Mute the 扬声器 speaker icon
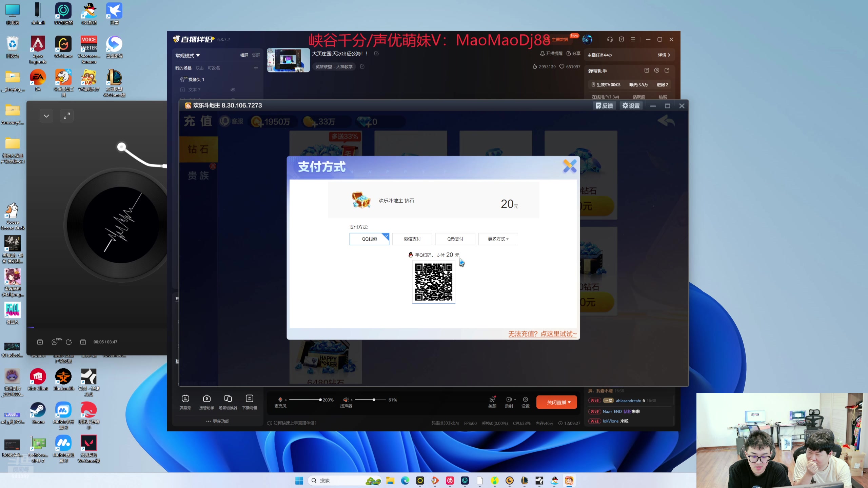This screenshot has height=488, width=868. click(x=346, y=400)
